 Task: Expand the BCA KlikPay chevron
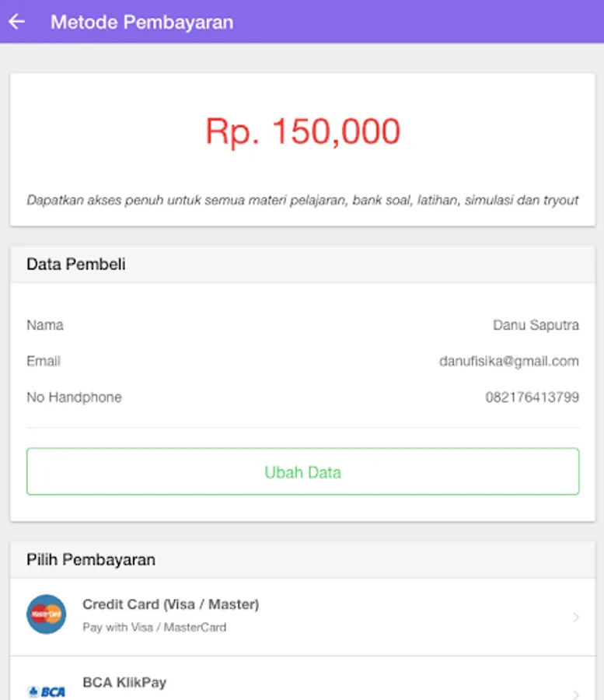coord(576,693)
